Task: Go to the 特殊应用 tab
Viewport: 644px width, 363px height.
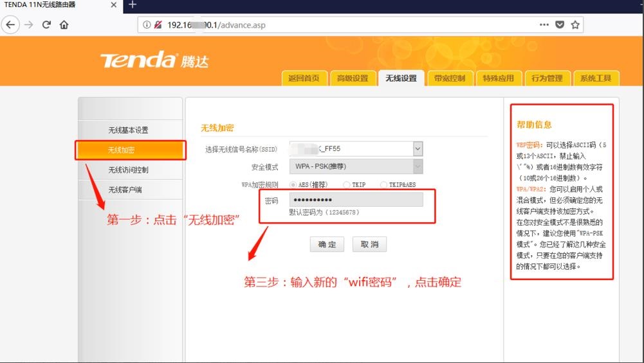Action: click(499, 78)
